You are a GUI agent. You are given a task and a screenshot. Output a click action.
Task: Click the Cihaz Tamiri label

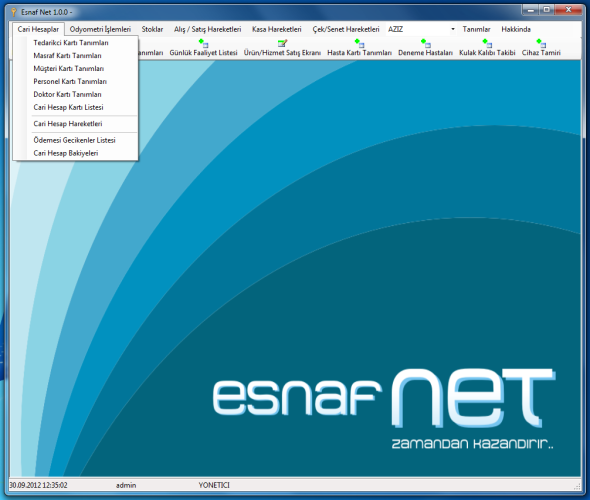pos(541,53)
